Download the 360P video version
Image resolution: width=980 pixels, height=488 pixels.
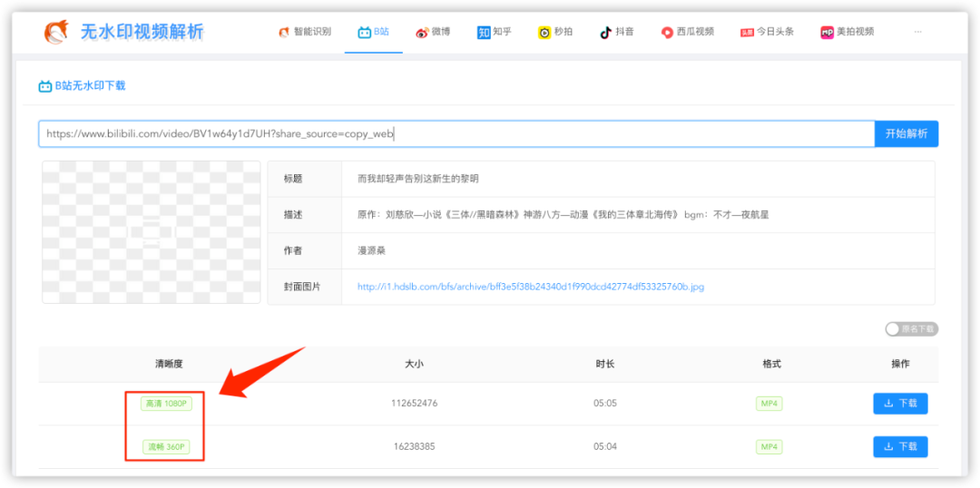(900, 446)
